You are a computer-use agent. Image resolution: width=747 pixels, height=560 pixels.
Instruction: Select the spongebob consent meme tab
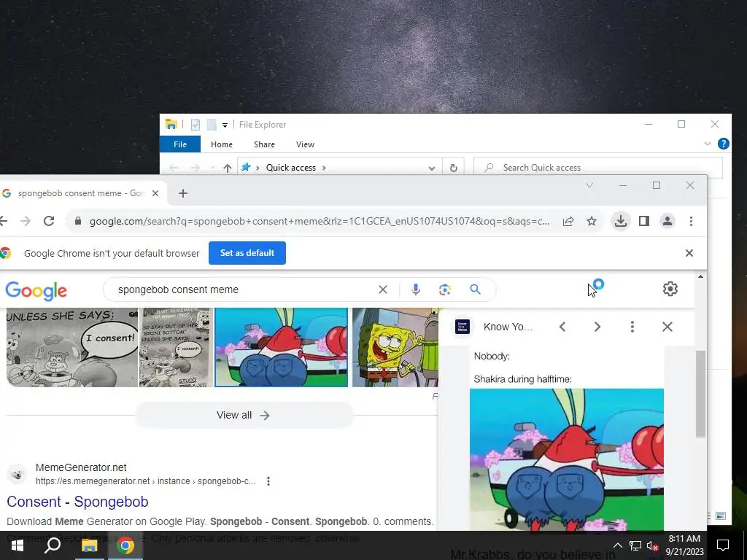coord(81,192)
